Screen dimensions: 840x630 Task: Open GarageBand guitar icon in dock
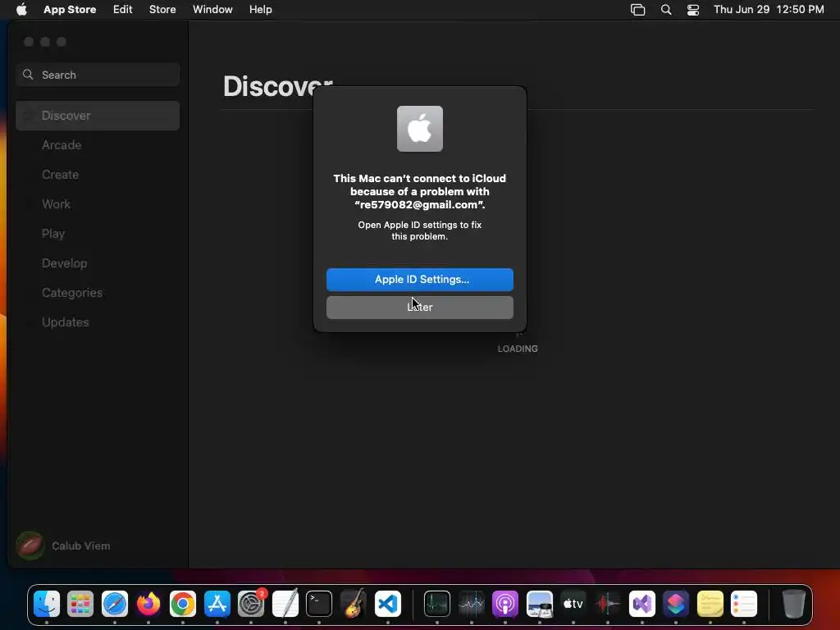click(353, 604)
